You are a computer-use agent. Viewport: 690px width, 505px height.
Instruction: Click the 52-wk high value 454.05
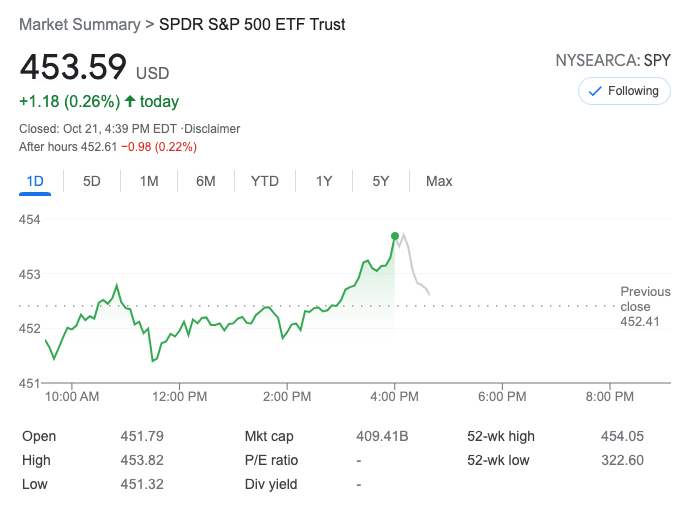coord(622,436)
